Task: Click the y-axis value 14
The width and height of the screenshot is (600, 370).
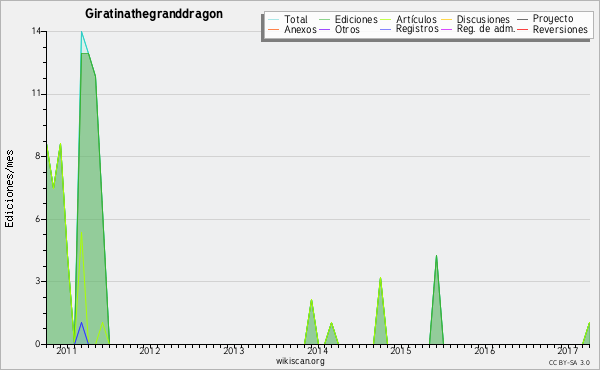Action: point(36,31)
